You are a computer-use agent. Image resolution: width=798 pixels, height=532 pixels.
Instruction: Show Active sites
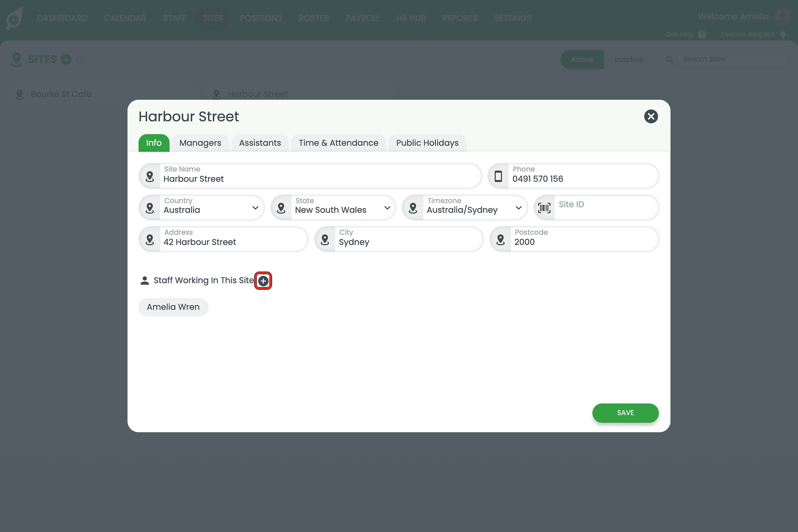coord(582,59)
